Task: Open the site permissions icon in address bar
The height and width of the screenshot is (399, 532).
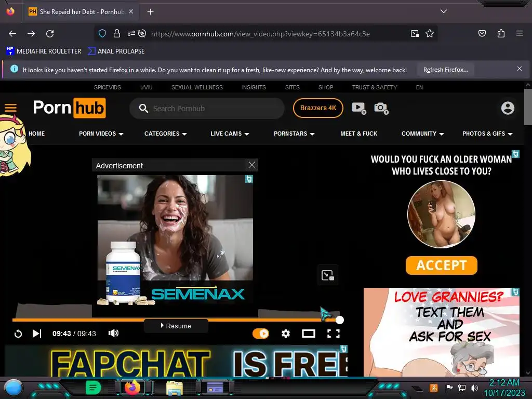Action: pyautogui.click(x=131, y=33)
